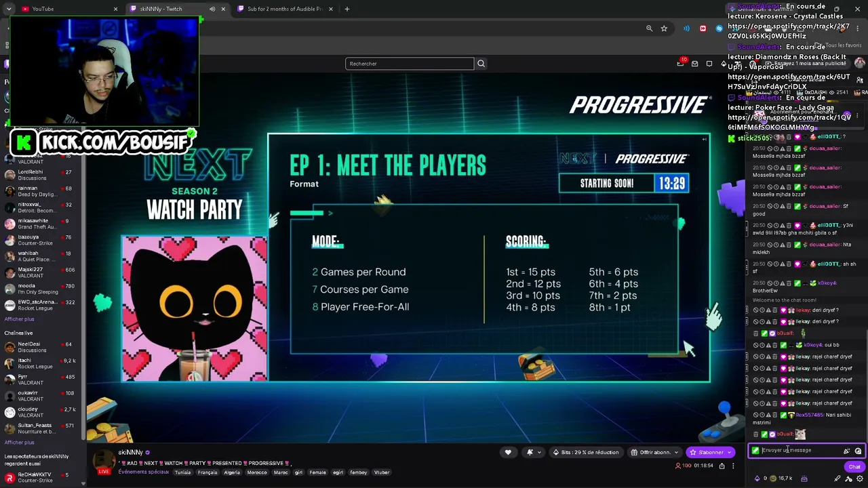Send the message with the Chat button

[854, 466]
